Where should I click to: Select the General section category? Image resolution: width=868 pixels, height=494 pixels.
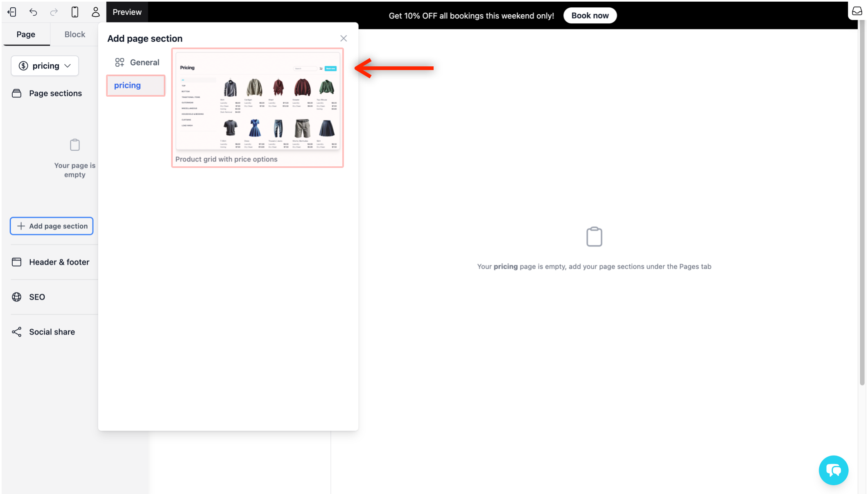tap(137, 62)
